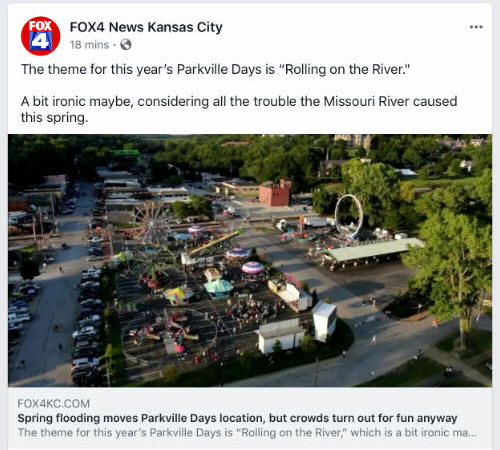Click the white trailer booth in photo
Viewport: 500px width, 450px height.
(282, 334)
